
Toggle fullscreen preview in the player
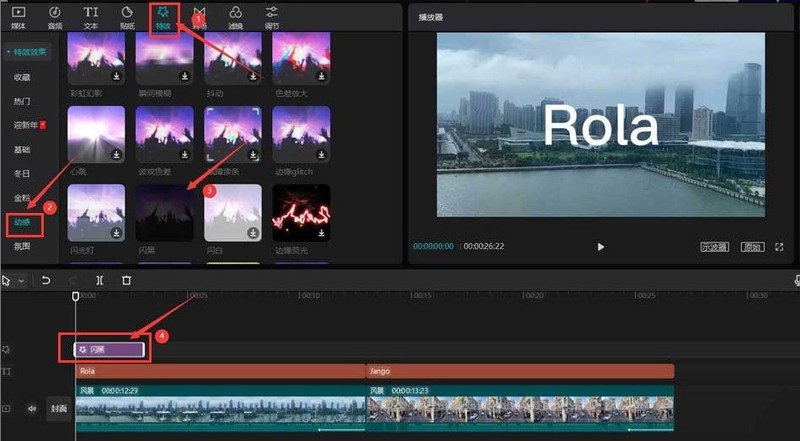779,246
